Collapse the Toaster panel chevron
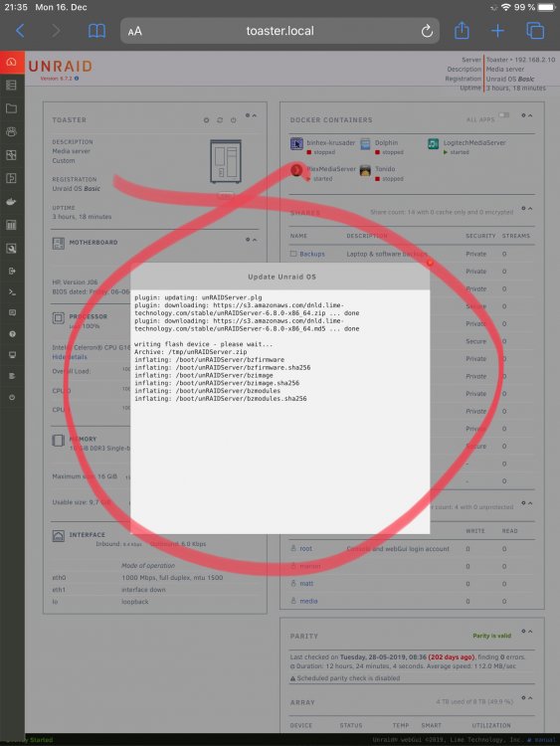This screenshot has width=560, height=746. point(255,115)
